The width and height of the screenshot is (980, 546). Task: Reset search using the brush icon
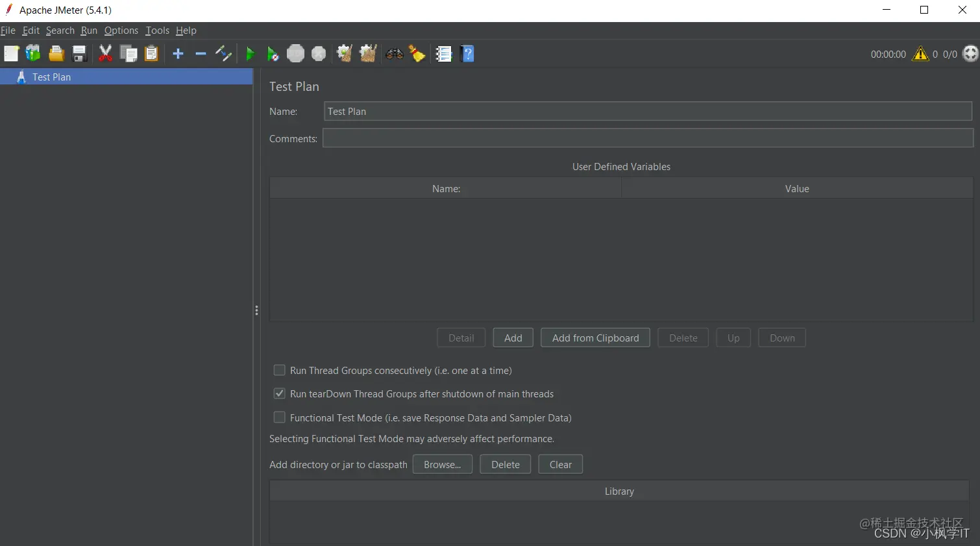[417, 54]
